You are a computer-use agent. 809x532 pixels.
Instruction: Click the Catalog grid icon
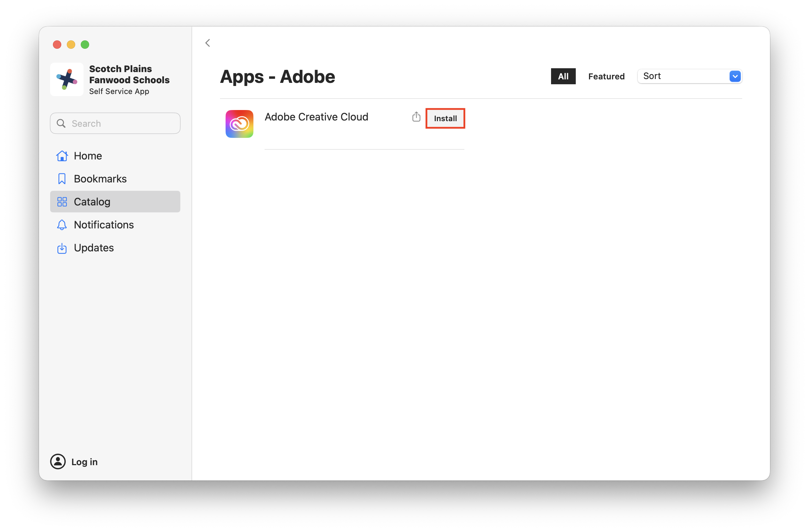click(62, 202)
